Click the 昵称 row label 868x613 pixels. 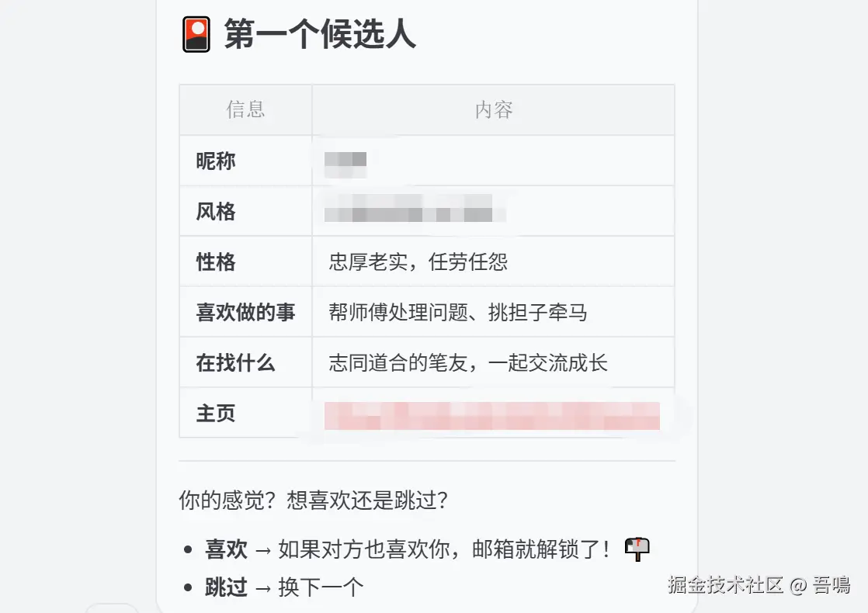216,161
